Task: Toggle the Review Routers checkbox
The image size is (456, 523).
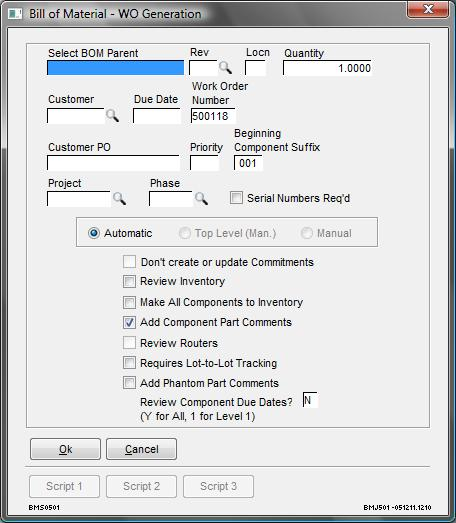Action: click(129, 343)
